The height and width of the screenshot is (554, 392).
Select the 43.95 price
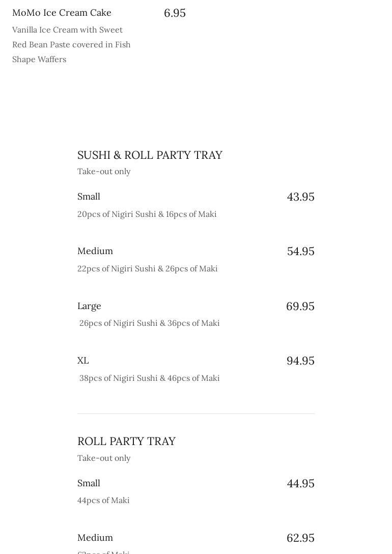pos(300,197)
